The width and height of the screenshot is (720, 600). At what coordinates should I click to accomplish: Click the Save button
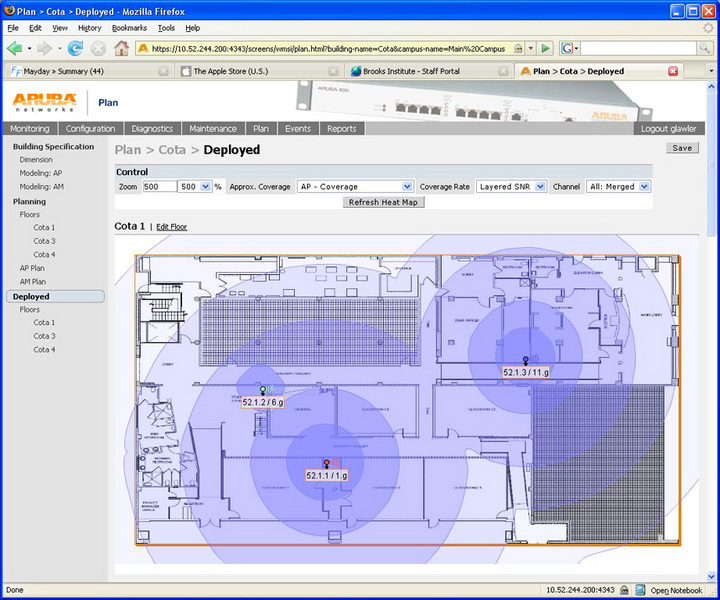pos(682,148)
